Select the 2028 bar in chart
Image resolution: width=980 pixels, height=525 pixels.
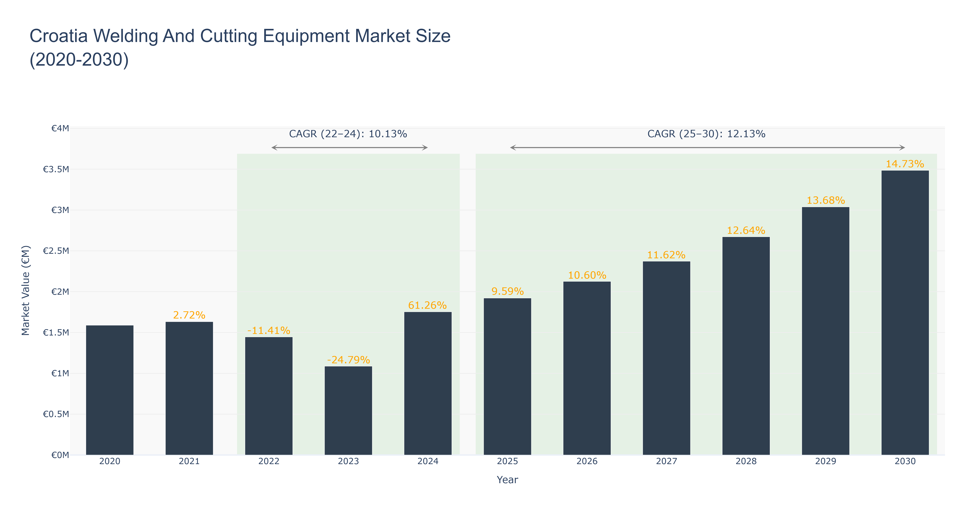coord(746,346)
